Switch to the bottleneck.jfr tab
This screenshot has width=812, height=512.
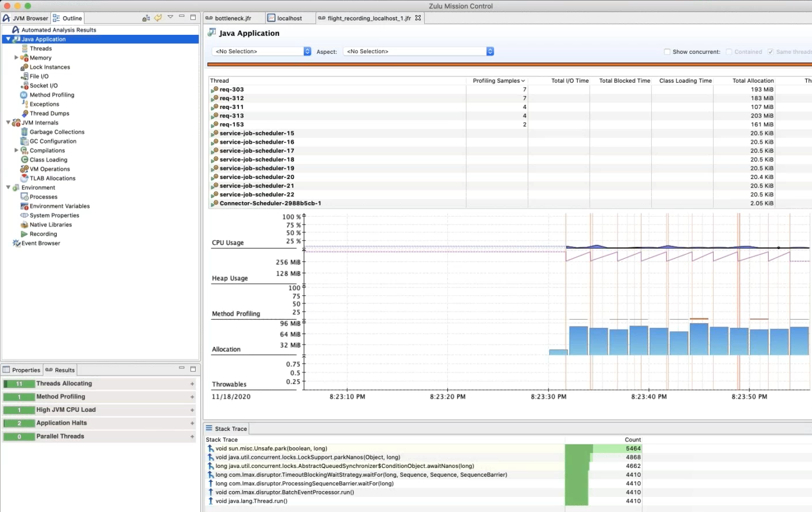coord(233,18)
